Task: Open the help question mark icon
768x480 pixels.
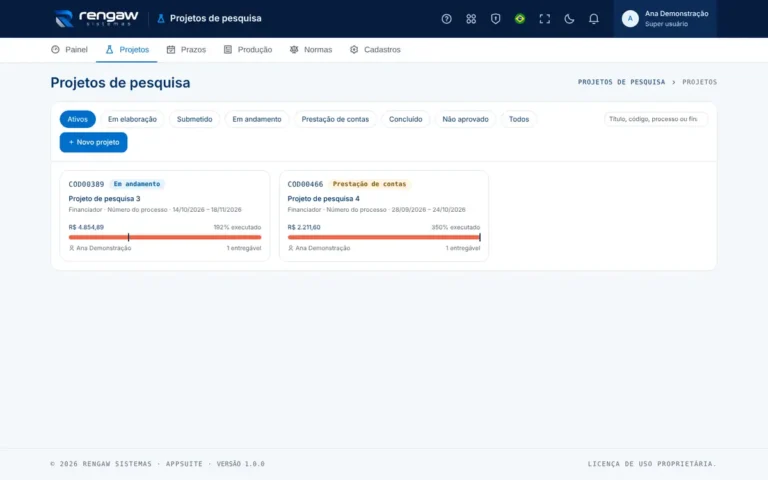Action: tap(446, 19)
